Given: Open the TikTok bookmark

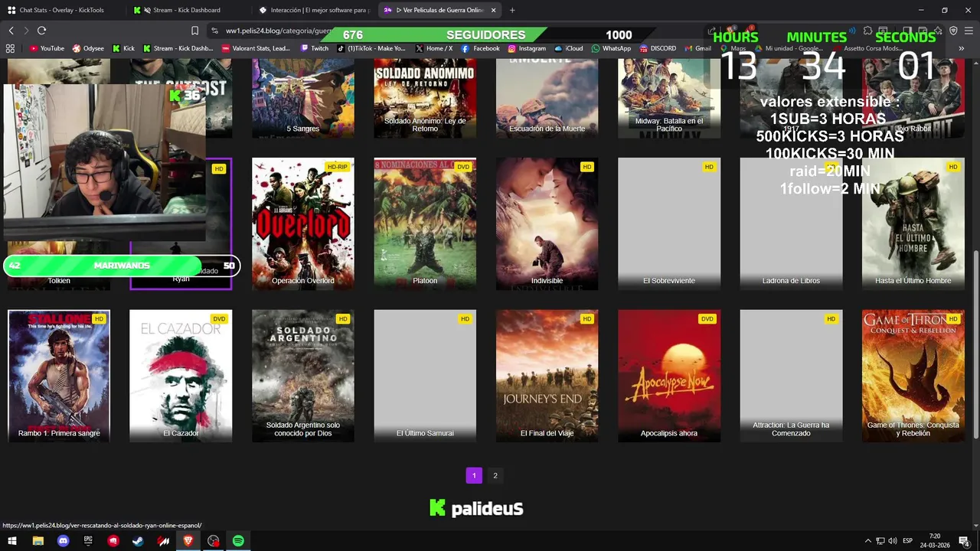Looking at the screenshot, I should (x=371, y=48).
